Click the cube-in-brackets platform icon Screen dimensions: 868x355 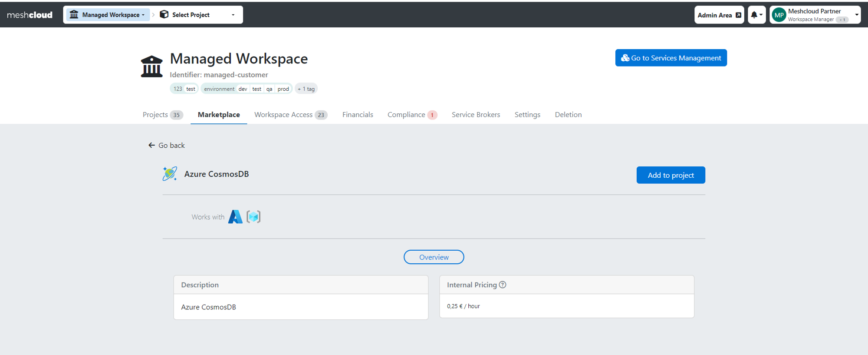(253, 216)
